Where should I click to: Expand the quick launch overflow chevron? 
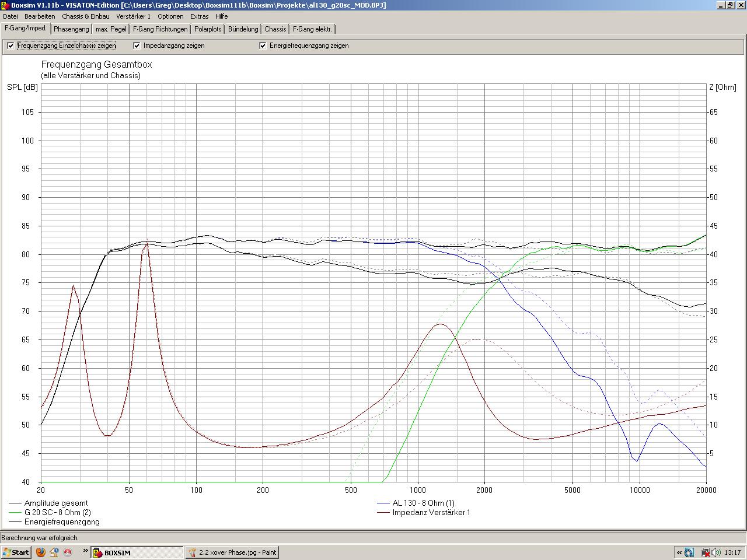click(85, 551)
